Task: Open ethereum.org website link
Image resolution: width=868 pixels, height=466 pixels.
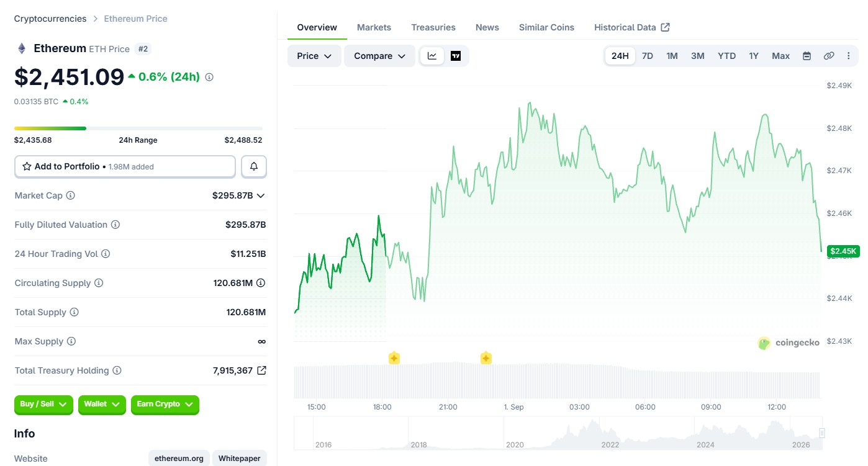Action: (x=179, y=459)
